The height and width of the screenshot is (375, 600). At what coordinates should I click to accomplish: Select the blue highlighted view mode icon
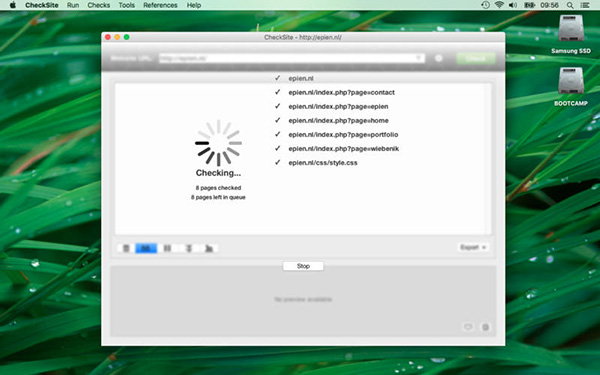coord(146,248)
